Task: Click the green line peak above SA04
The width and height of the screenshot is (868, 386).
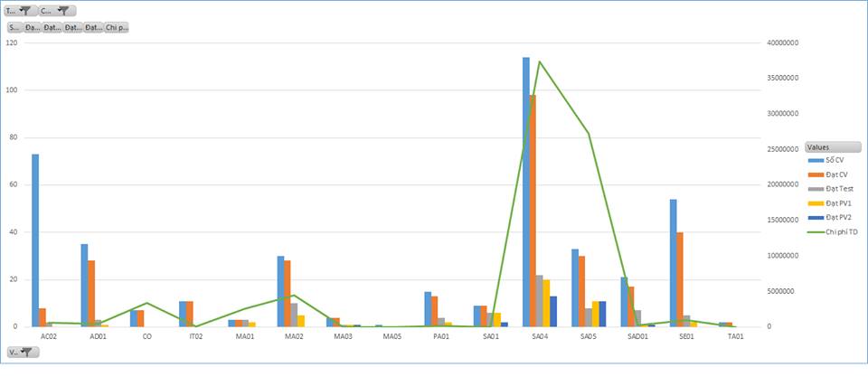Action: point(540,62)
